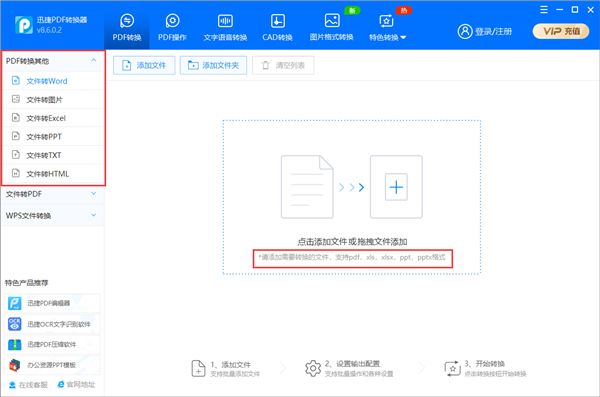Click the 迅捷PDF转换器 app logo
The image size is (600, 397).
24,25
